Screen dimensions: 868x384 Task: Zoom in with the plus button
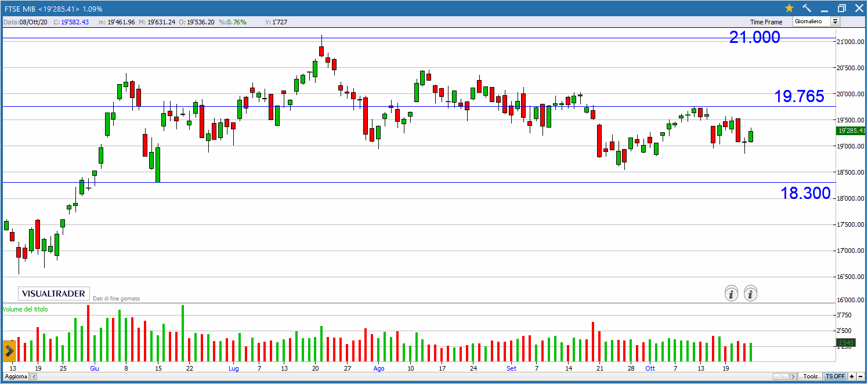coord(852,376)
